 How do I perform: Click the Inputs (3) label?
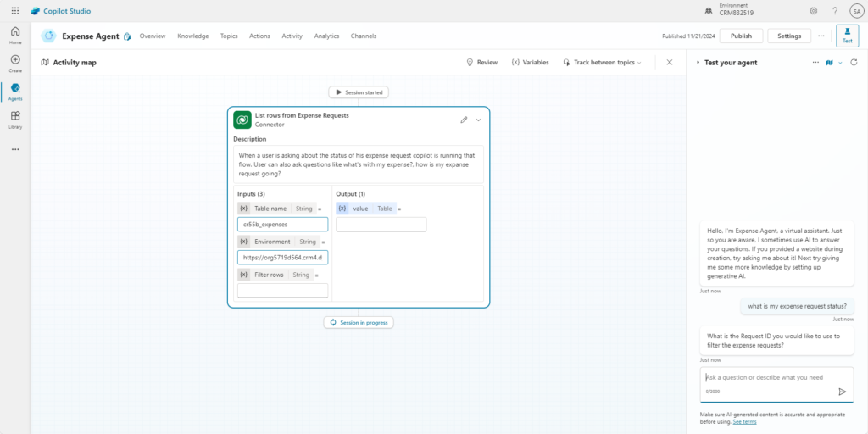[x=251, y=194]
